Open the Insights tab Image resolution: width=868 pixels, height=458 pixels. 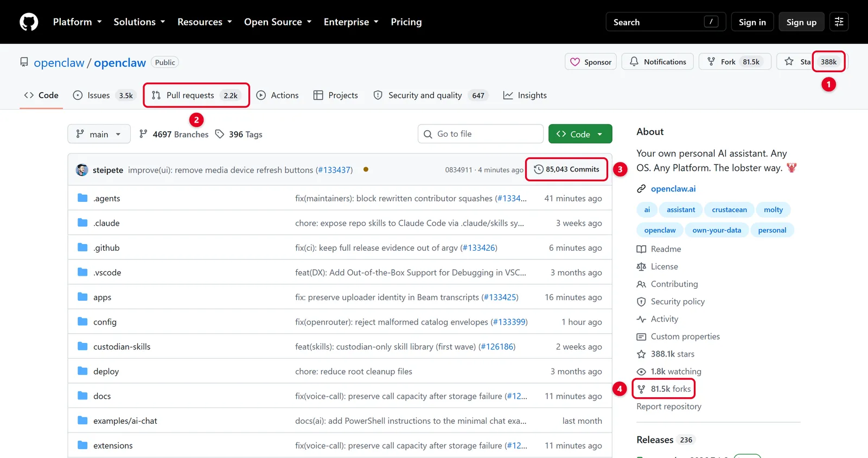525,95
